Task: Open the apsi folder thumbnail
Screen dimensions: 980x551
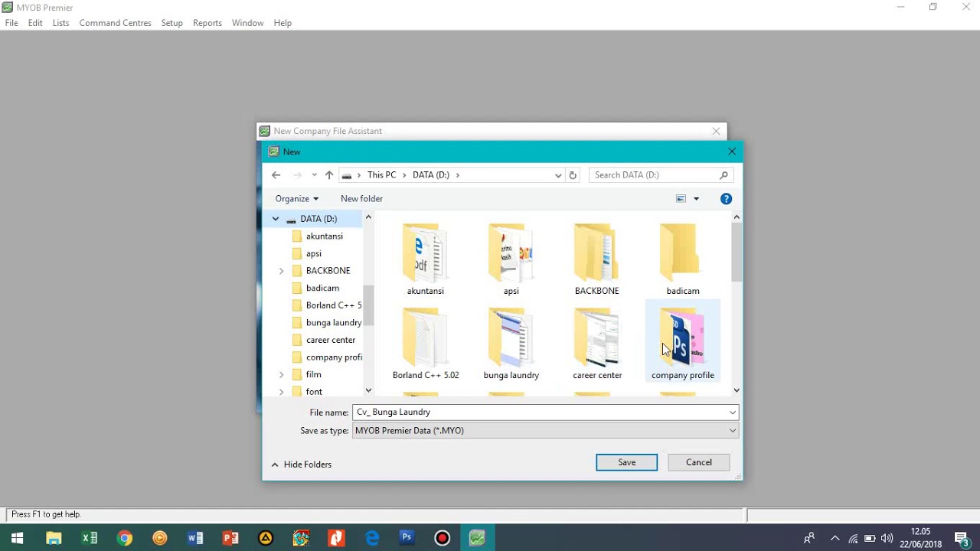Action: (511, 259)
